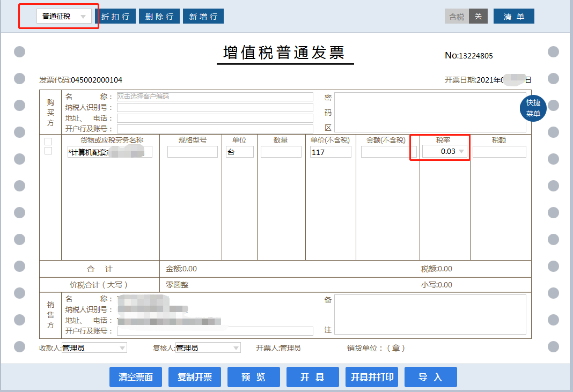Focus the buyer 名称 input field
The height and width of the screenshot is (392, 573).
(215, 97)
